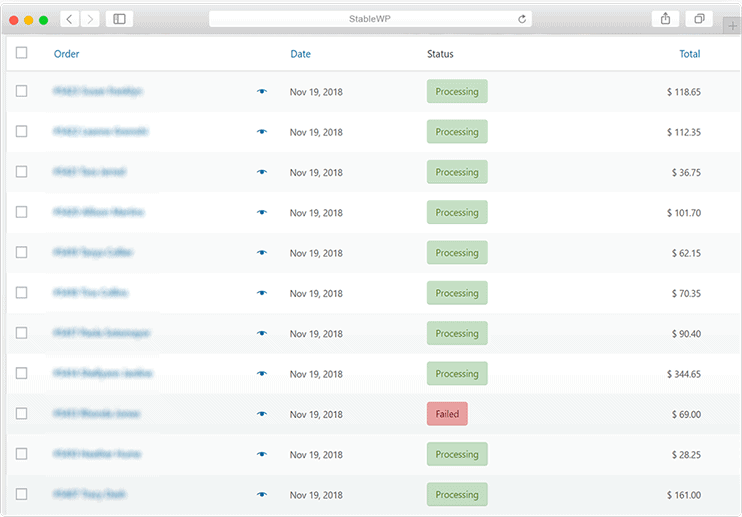Click the browser forward arrow
This screenshot has height=517, width=742.
coord(90,19)
